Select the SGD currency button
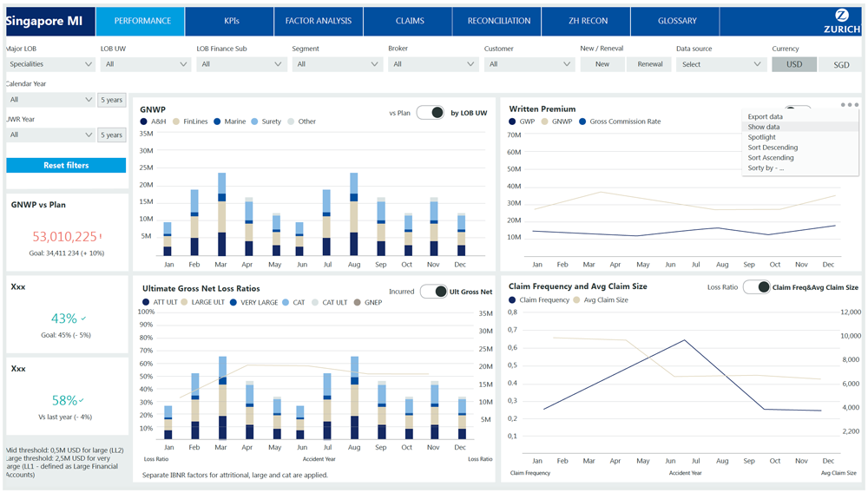Viewport: 868px width, 493px height. click(841, 65)
